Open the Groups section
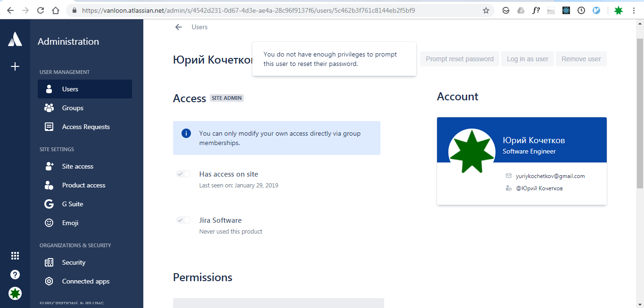644x308 pixels. click(x=73, y=108)
